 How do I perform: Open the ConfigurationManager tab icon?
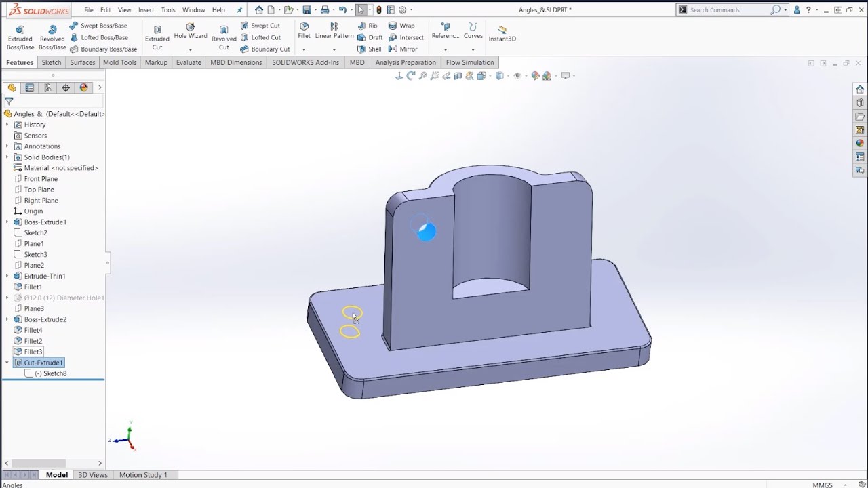coord(47,87)
